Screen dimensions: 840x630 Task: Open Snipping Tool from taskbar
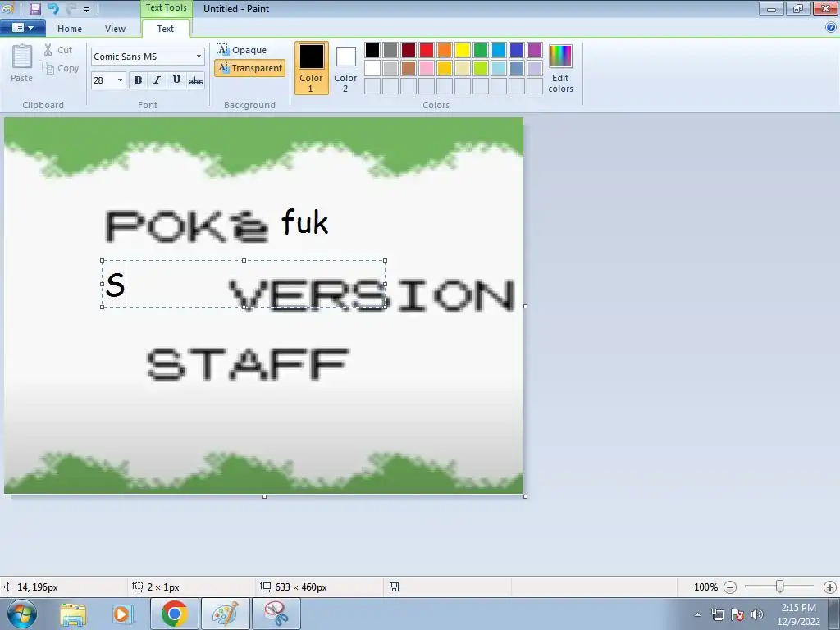[276, 614]
